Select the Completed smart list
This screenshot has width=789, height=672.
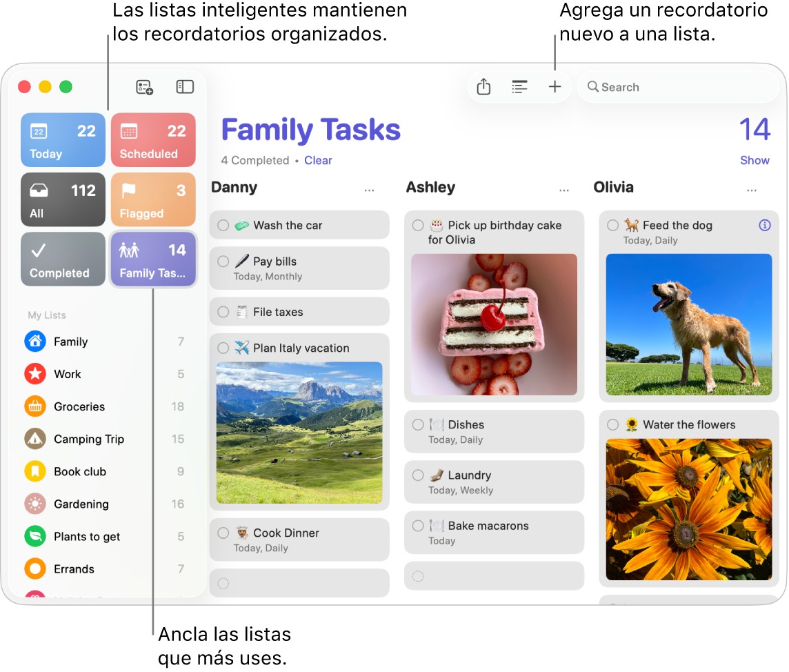(63, 259)
